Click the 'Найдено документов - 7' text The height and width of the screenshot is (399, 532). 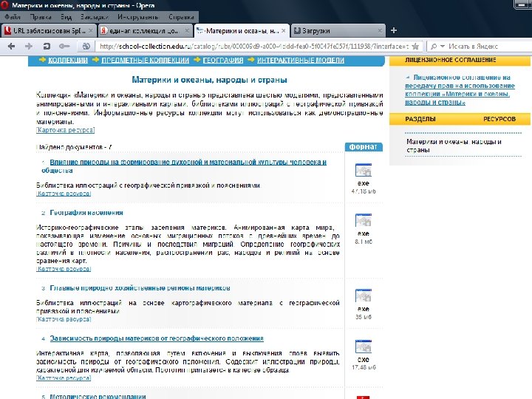tap(74, 147)
